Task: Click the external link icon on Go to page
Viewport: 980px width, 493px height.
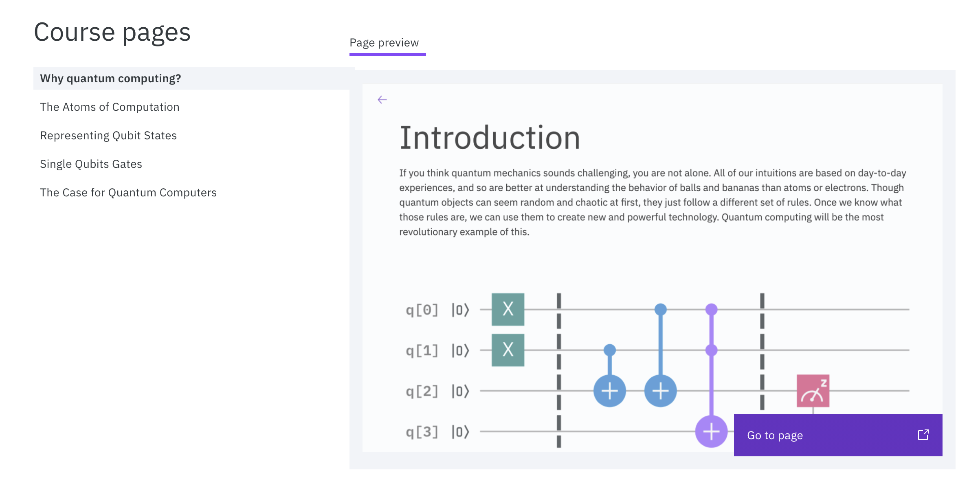Action: (924, 435)
